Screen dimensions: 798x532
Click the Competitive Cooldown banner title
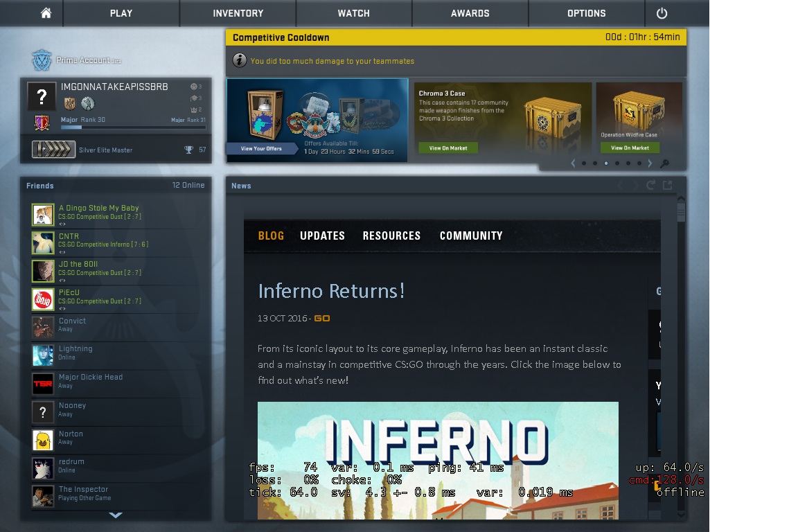tap(281, 37)
